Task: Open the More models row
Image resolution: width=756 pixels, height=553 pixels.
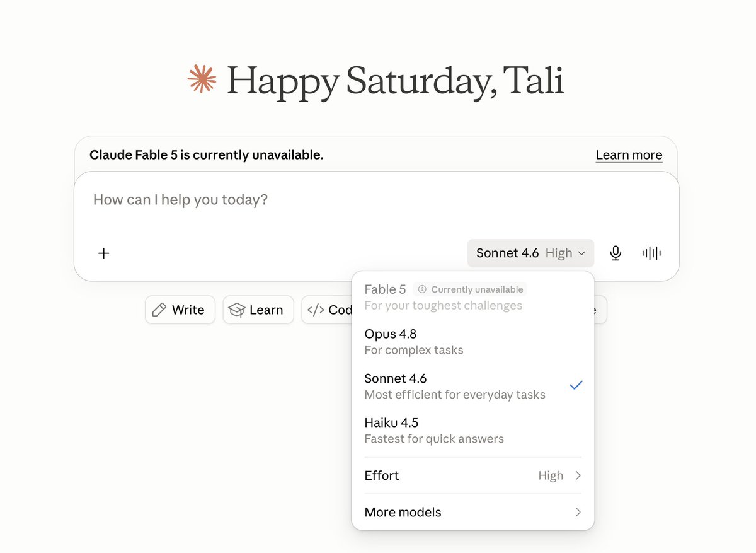Action: click(x=473, y=512)
